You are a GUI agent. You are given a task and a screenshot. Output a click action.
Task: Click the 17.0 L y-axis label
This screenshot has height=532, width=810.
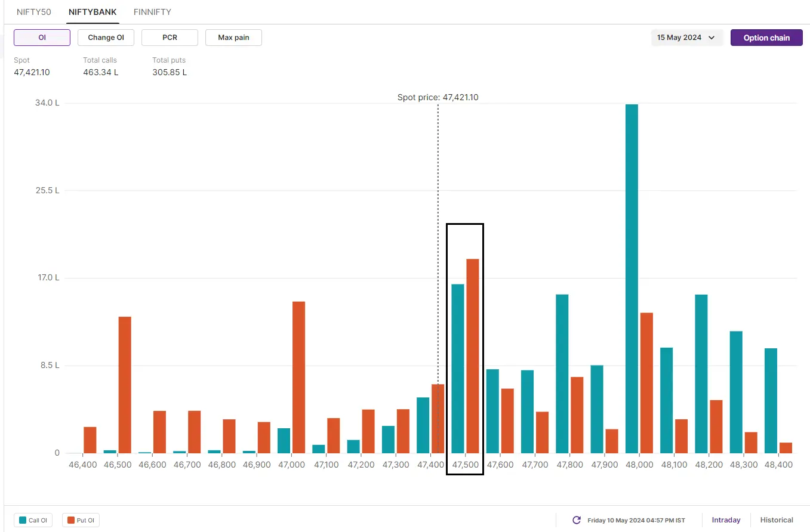(50, 278)
